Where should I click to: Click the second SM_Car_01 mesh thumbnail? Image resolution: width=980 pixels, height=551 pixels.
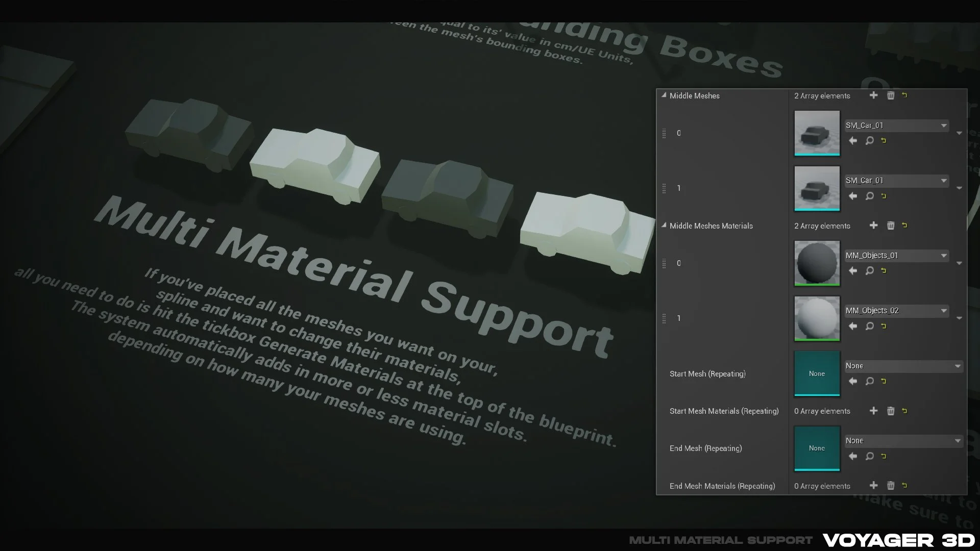tap(817, 188)
